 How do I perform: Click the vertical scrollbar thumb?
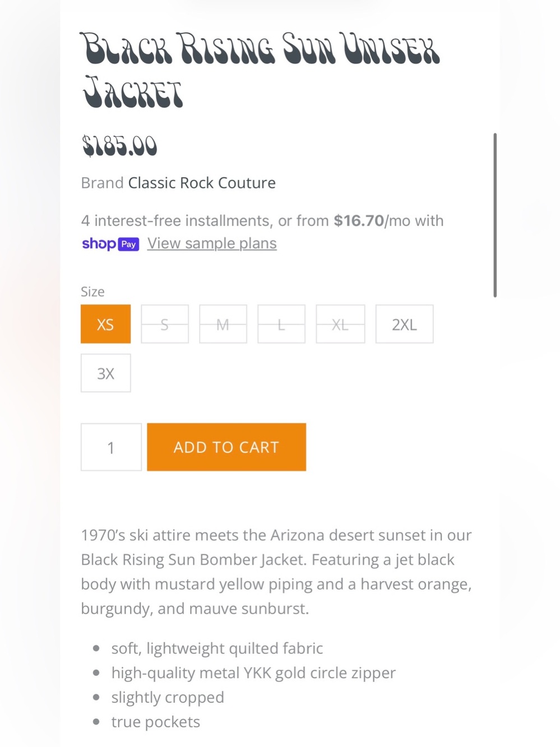[x=495, y=215]
